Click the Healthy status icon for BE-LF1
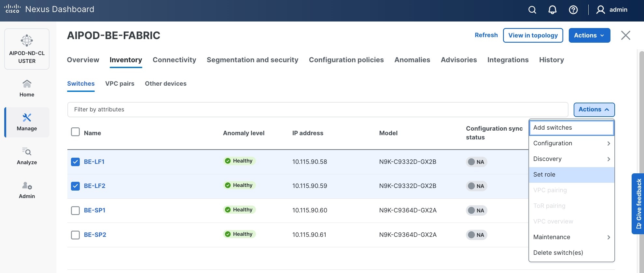 click(x=228, y=161)
